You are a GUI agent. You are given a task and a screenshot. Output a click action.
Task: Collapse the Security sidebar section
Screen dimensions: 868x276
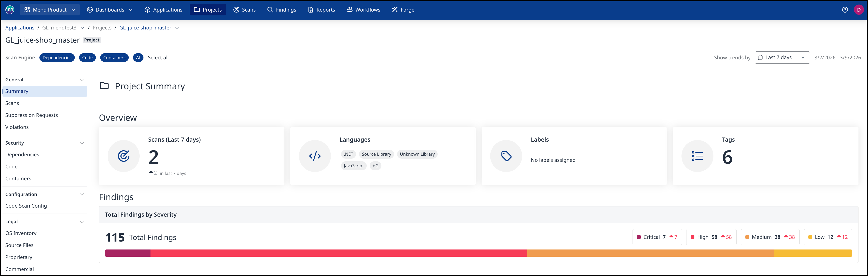(x=82, y=143)
